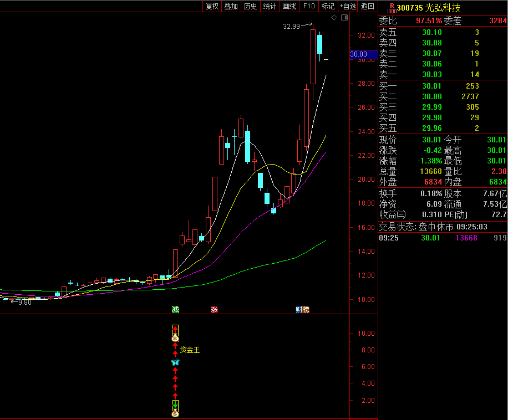Click the 换手 0.18% value

point(431,194)
